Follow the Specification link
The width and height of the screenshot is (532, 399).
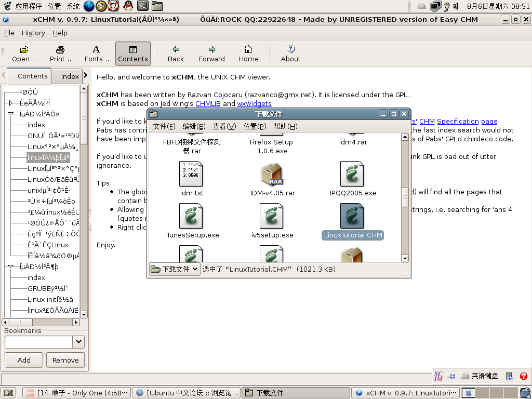458,121
